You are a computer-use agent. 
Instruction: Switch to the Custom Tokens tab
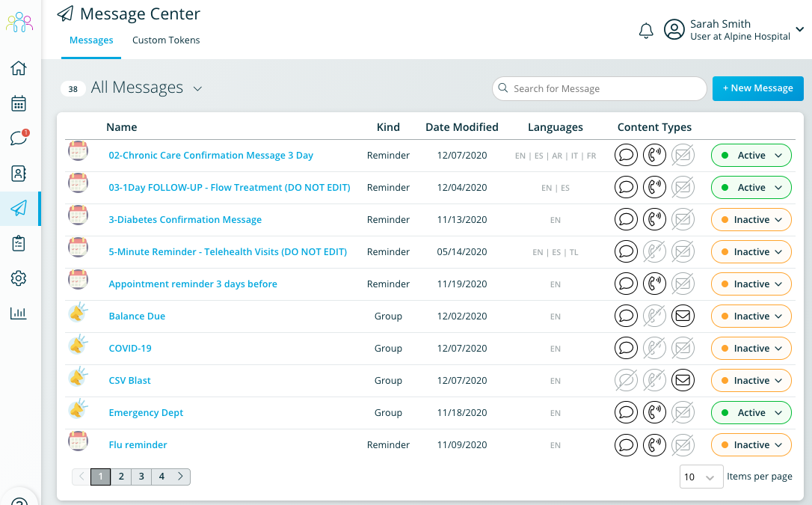[x=166, y=40]
